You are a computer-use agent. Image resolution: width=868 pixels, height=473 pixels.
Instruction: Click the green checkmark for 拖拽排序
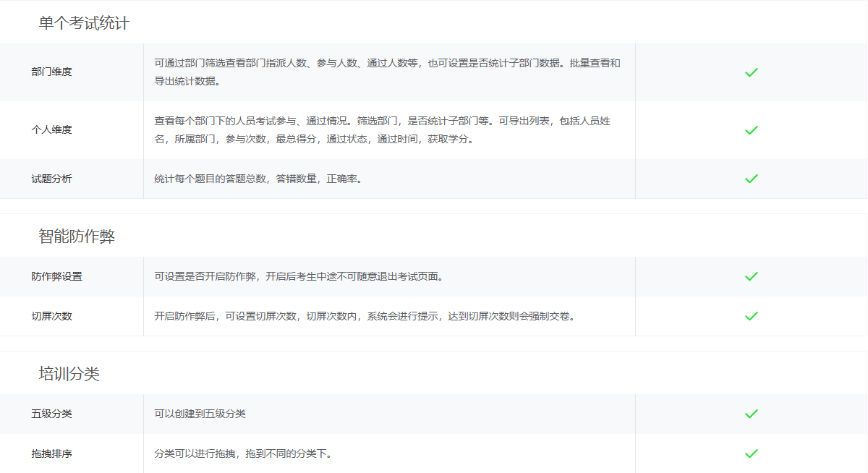(751, 453)
